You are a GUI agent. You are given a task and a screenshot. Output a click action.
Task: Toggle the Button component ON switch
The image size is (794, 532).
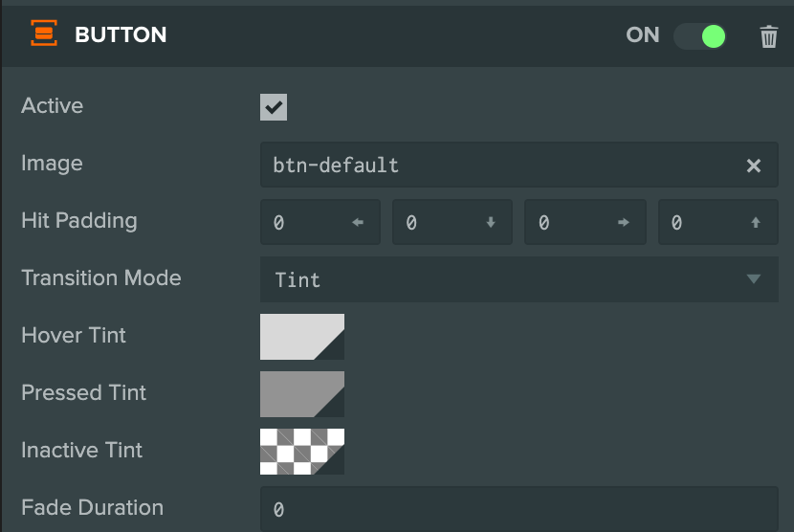pyautogui.click(x=699, y=36)
